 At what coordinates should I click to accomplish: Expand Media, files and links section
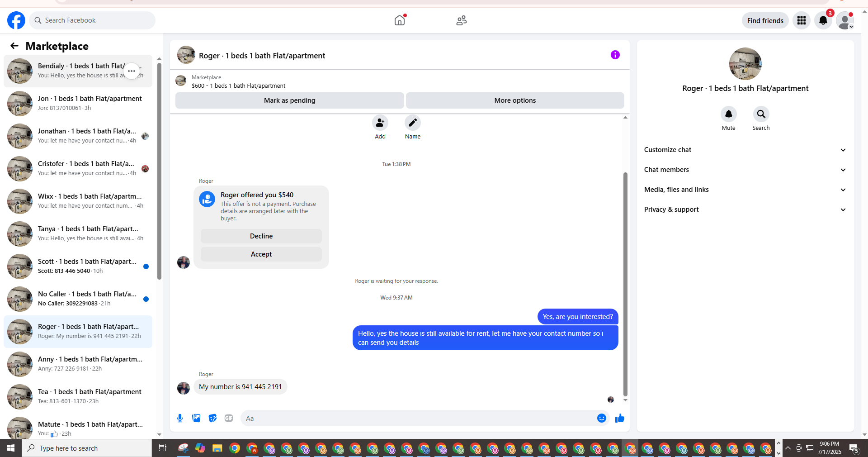pos(745,190)
